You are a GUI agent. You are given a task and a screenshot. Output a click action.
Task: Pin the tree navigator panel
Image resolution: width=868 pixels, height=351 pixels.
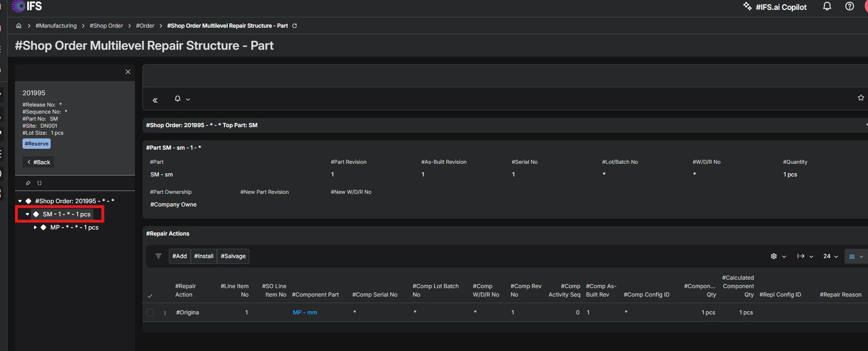coord(28,183)
